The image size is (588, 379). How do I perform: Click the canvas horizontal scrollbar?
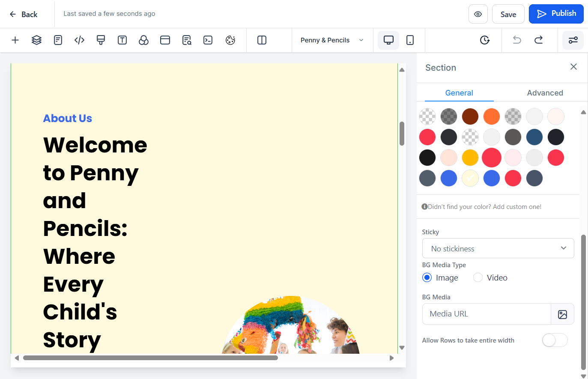[x=150, y=358]
